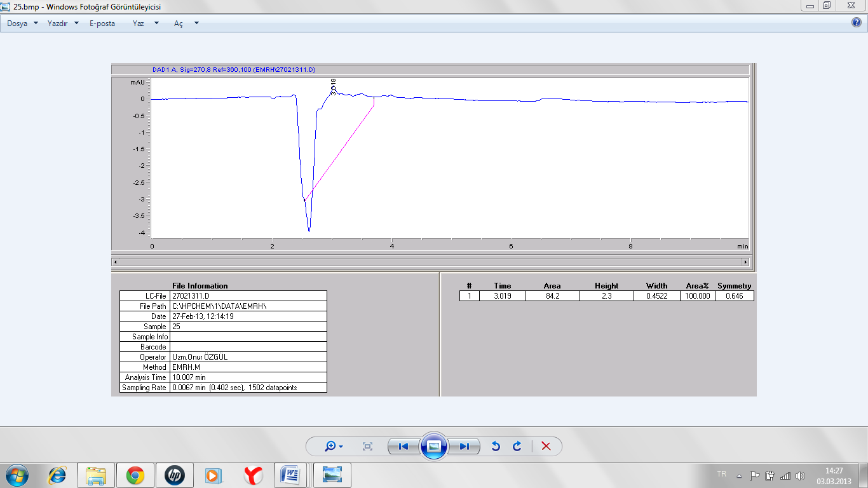Click the TR language indicator
868x488 pixels.
(721, 474)
